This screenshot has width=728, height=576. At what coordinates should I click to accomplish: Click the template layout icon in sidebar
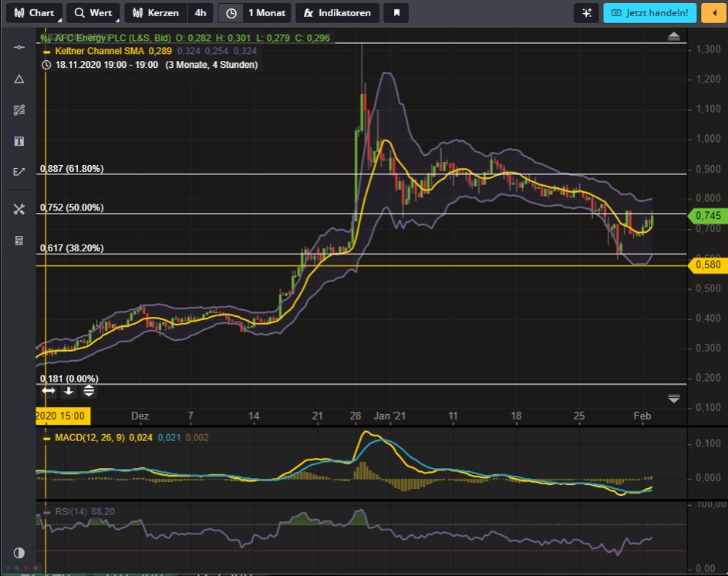19,241
